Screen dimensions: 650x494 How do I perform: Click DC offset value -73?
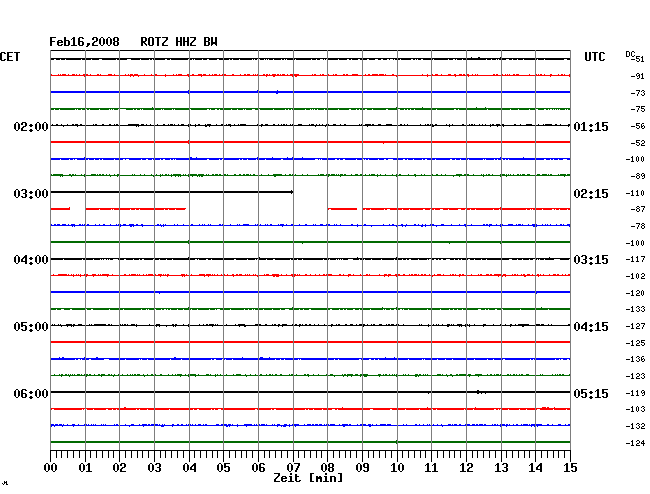(638, 93)
